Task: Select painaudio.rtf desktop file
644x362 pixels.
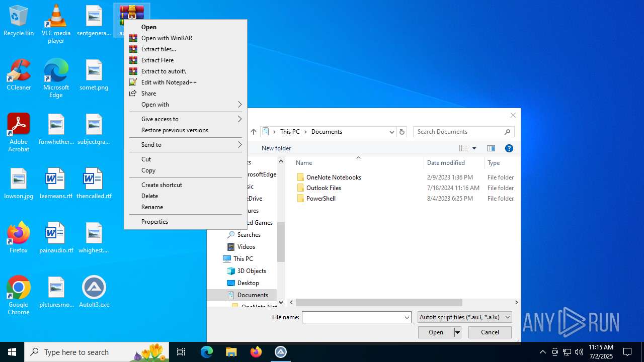Action: [56, 238]
